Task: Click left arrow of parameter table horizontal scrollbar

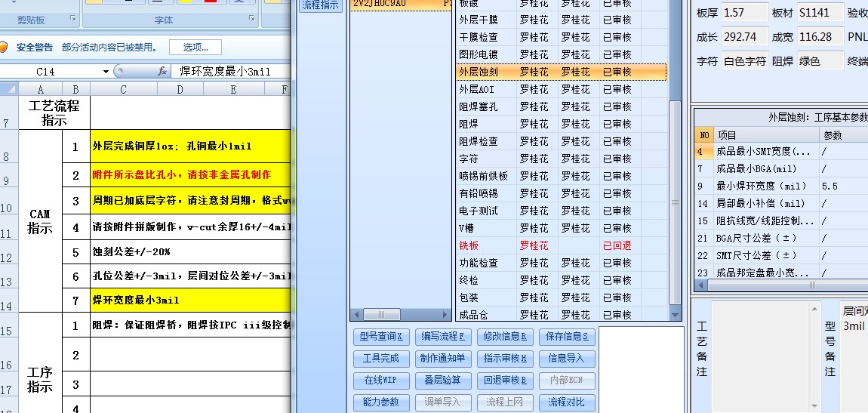Action: click(701, 285)
